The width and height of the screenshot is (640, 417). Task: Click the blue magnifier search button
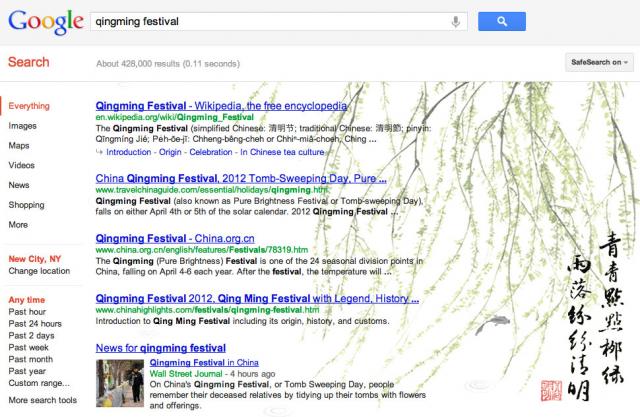[x=502, y=21]
